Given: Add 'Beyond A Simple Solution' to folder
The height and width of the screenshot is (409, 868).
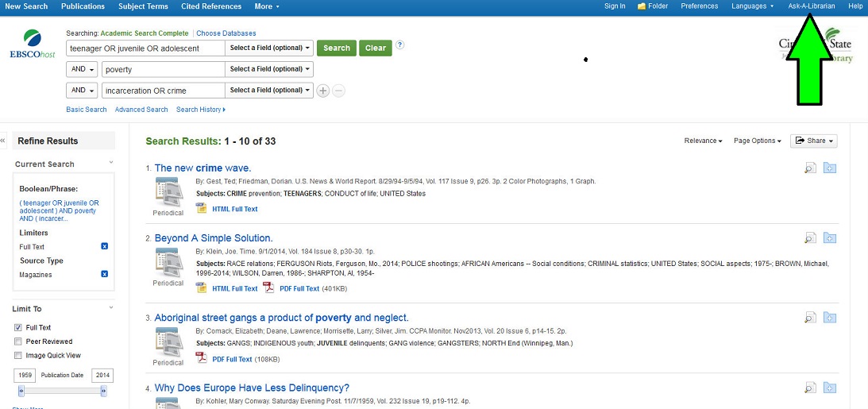Looking at the screenshot, I should [829, 238].
